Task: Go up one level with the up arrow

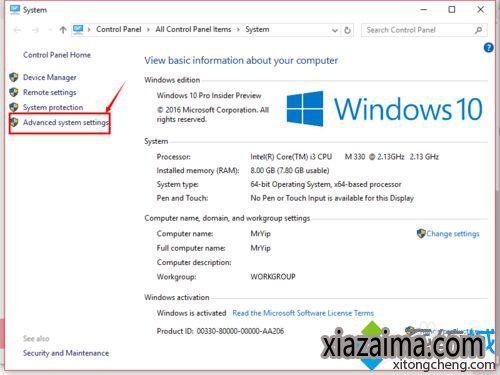Action: tap(63, 30)
